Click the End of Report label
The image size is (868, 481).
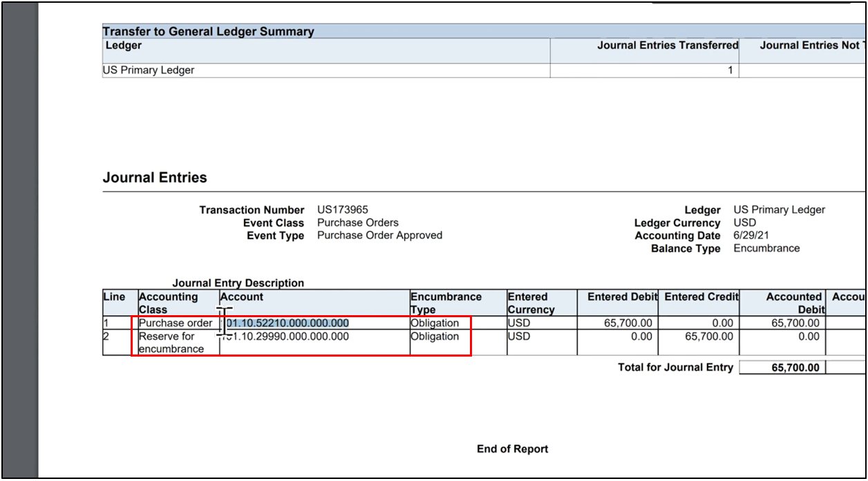click(x=512, y=449)
